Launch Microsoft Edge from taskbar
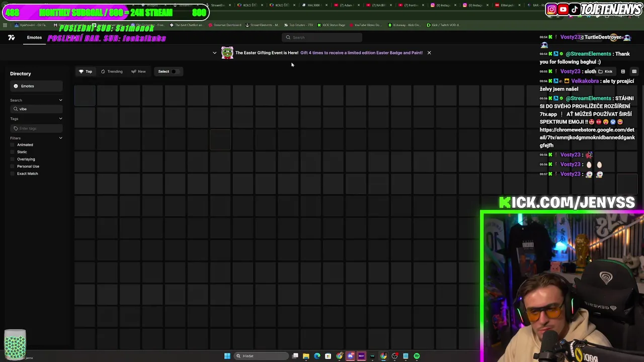The height and width of the screenshot is (362, 644). 317,356
